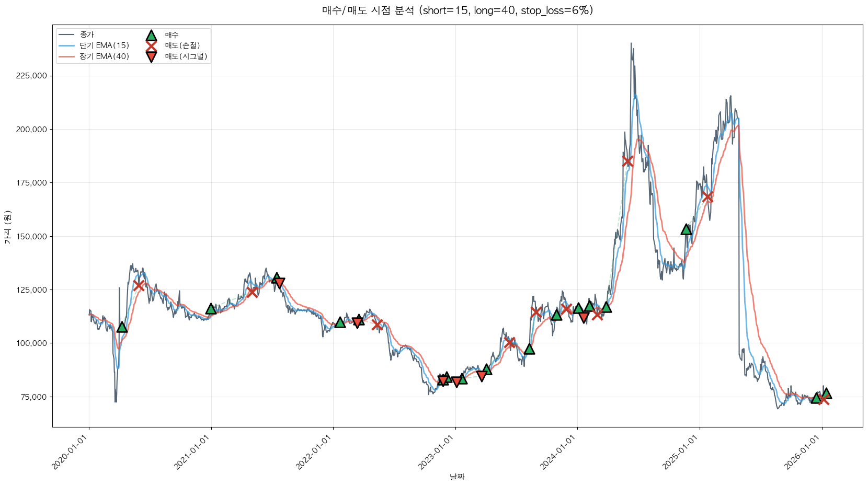Click the red 장기 EMA(40) legend line

tap(66, 56)
